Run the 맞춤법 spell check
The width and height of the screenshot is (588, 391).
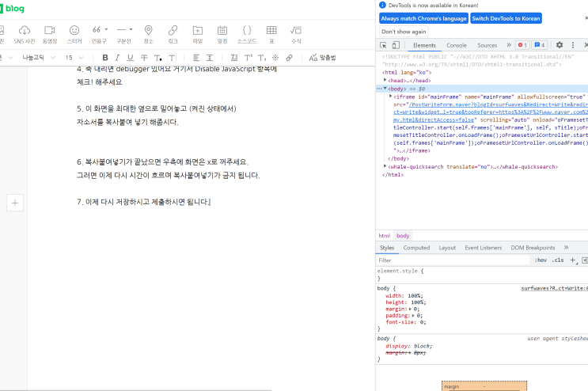click(323, 57)
